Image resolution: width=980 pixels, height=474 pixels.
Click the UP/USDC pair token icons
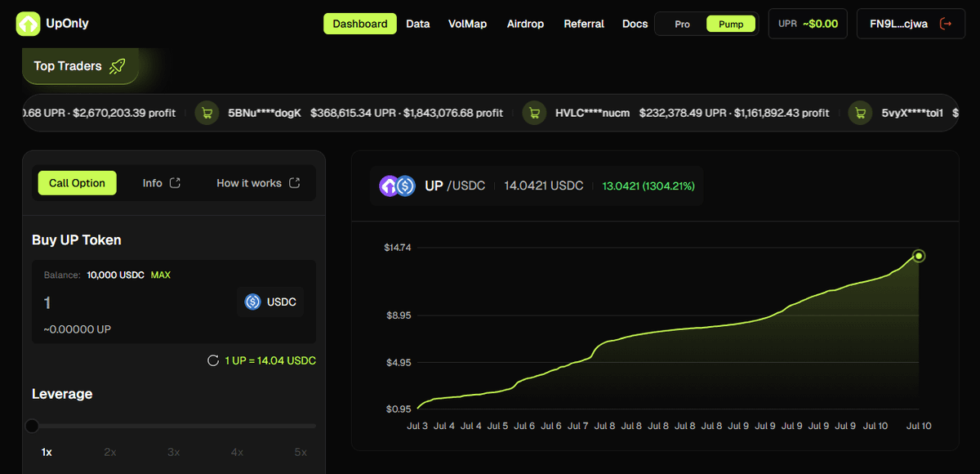(x=397, y=186)
